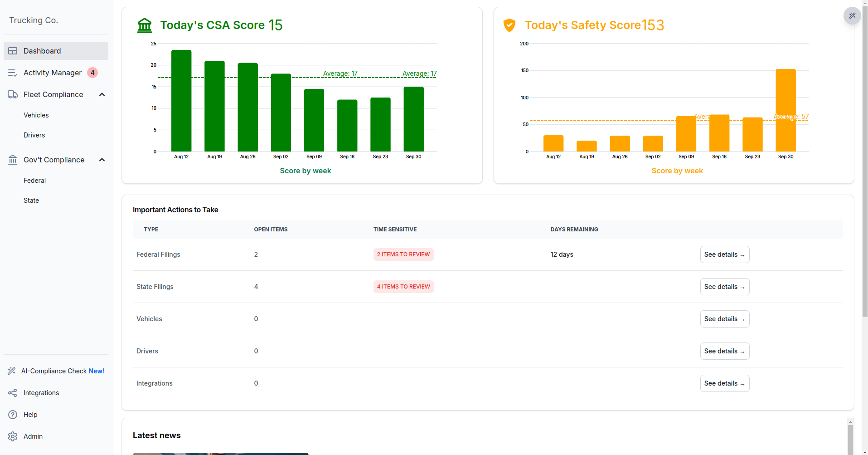The image size is (868, 455).
Task: Click the Aug 19 bar in Safety chart
Action: click(587, 146)
